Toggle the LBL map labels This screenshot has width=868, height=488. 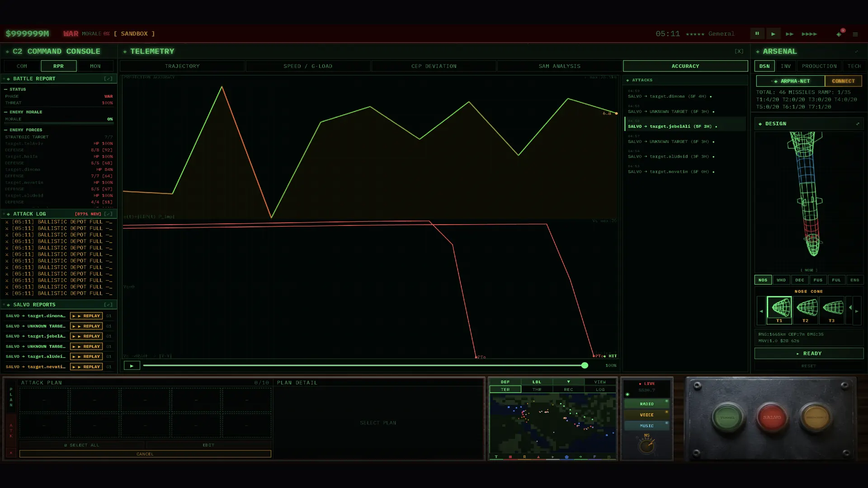pyautogui.click(x=537, y=382)
